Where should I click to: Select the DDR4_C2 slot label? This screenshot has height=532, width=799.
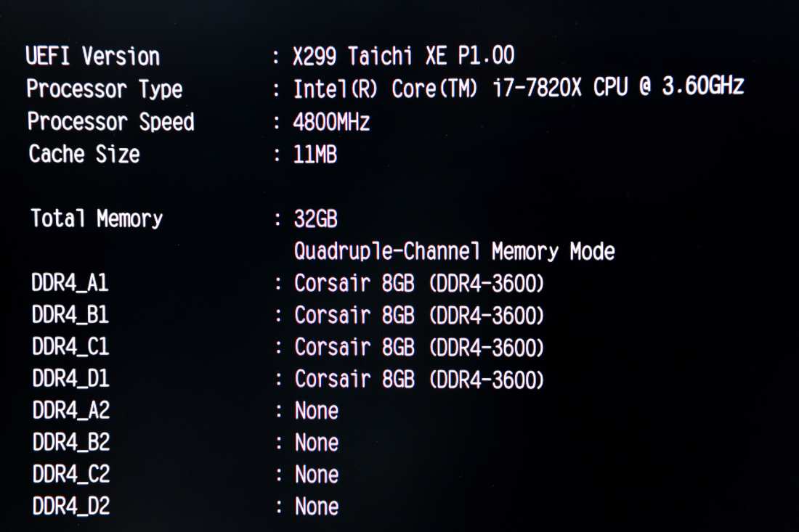click(70, 475)
